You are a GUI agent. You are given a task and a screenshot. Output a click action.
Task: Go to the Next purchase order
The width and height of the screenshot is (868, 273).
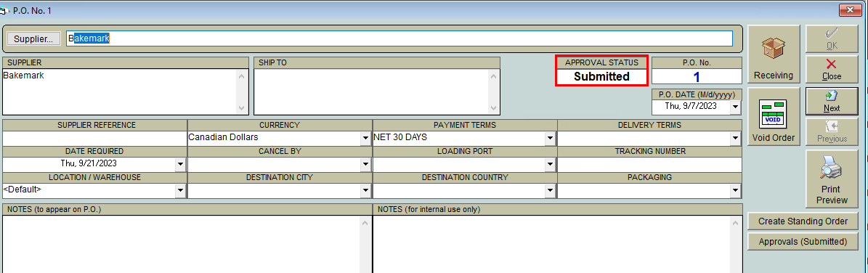pyautogui.click(x=832, y=101)
